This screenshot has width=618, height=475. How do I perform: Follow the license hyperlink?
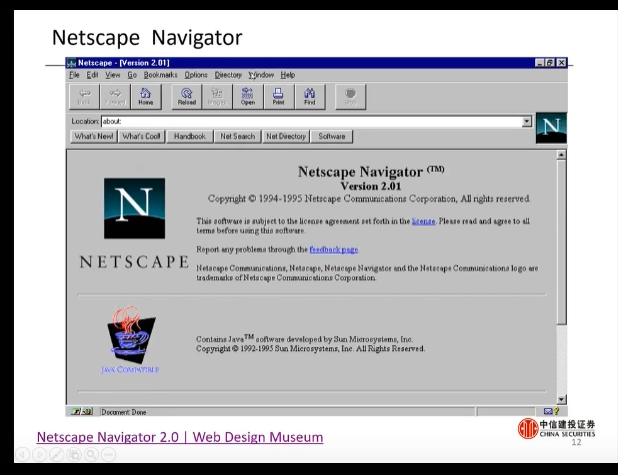click(x=423, y=221)
